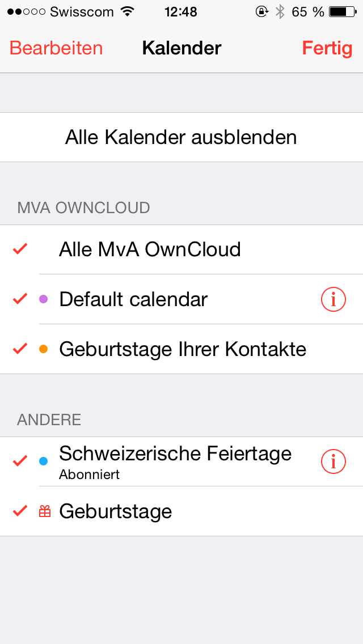The width and height of the screenshot is (363, 644).
Task: Tap the purple color dot of Default calendar
Action: tap(43, 299)
